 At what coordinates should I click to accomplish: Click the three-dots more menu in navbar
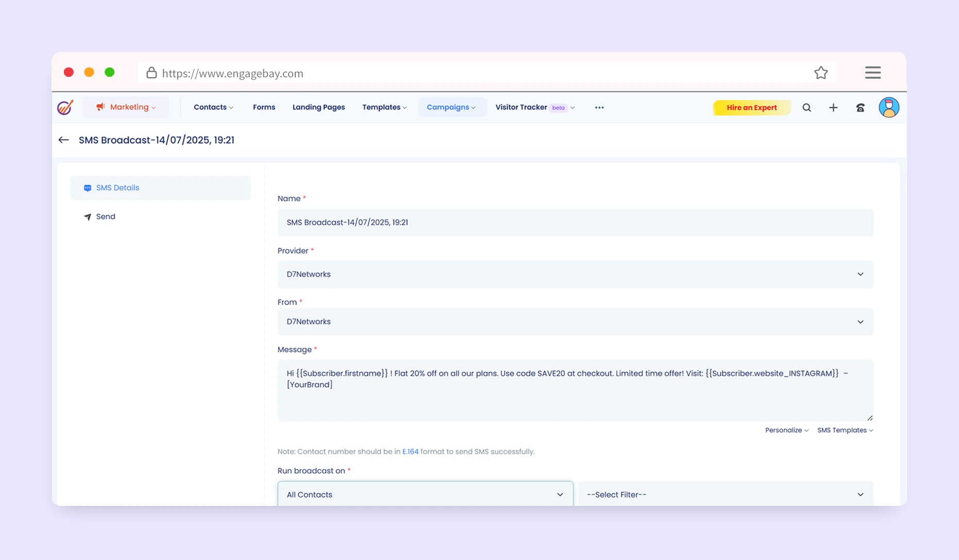point(599,108)
